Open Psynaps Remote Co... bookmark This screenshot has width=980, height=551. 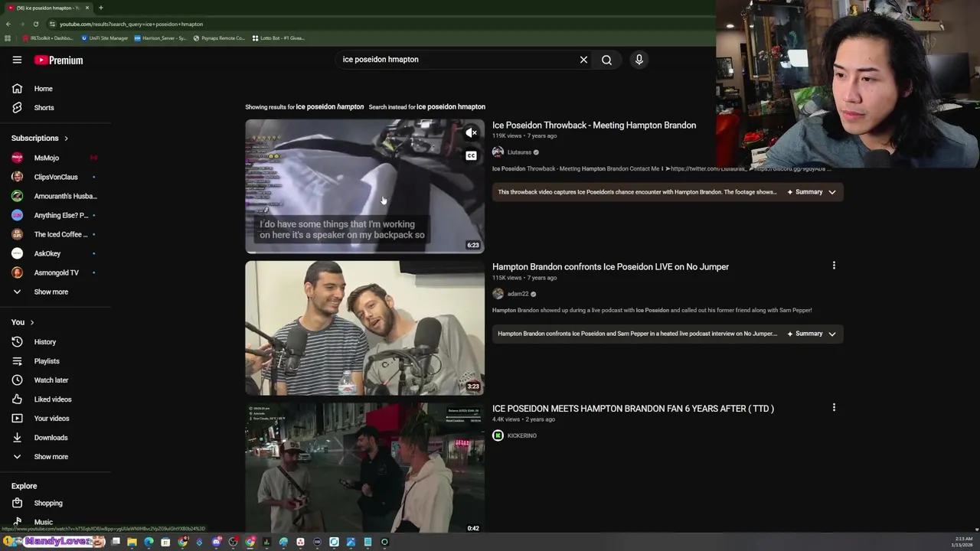pos(219,38)
